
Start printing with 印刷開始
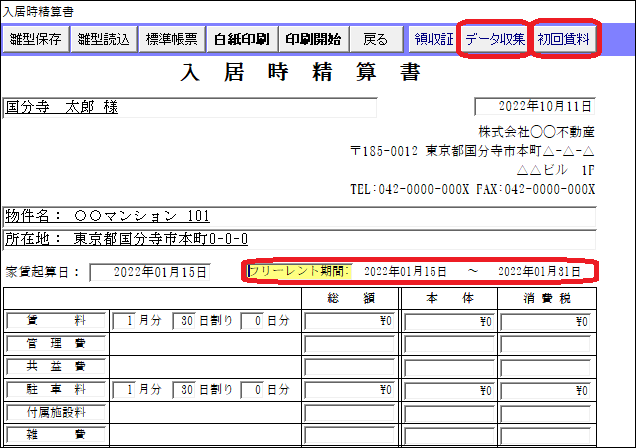(x=312, y=40)
